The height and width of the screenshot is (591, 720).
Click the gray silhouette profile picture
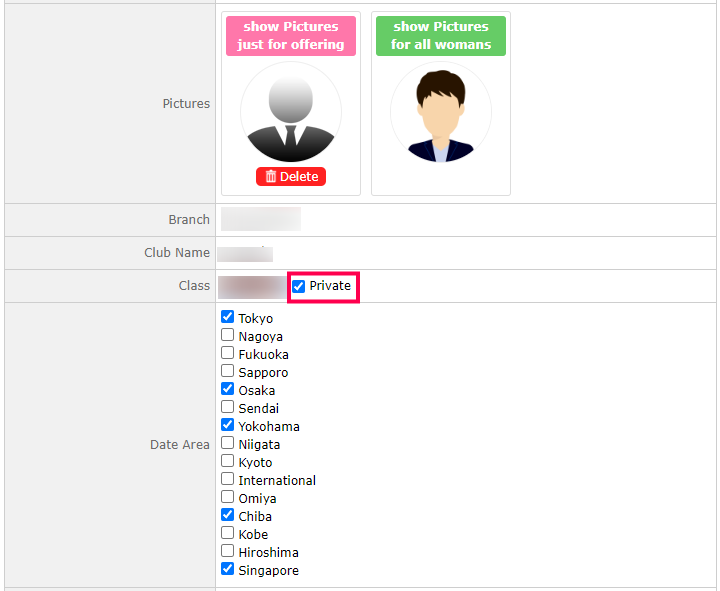click(x=291, y=112)
